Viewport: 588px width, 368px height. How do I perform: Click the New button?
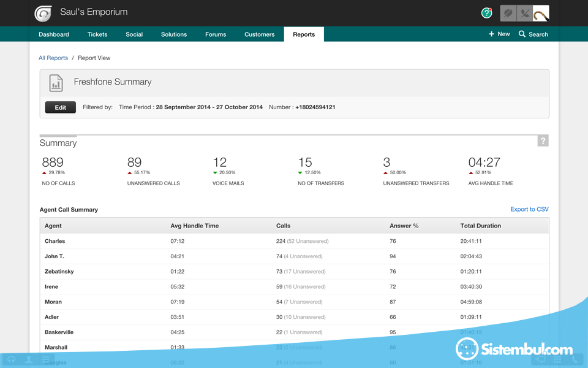(499, 34)
